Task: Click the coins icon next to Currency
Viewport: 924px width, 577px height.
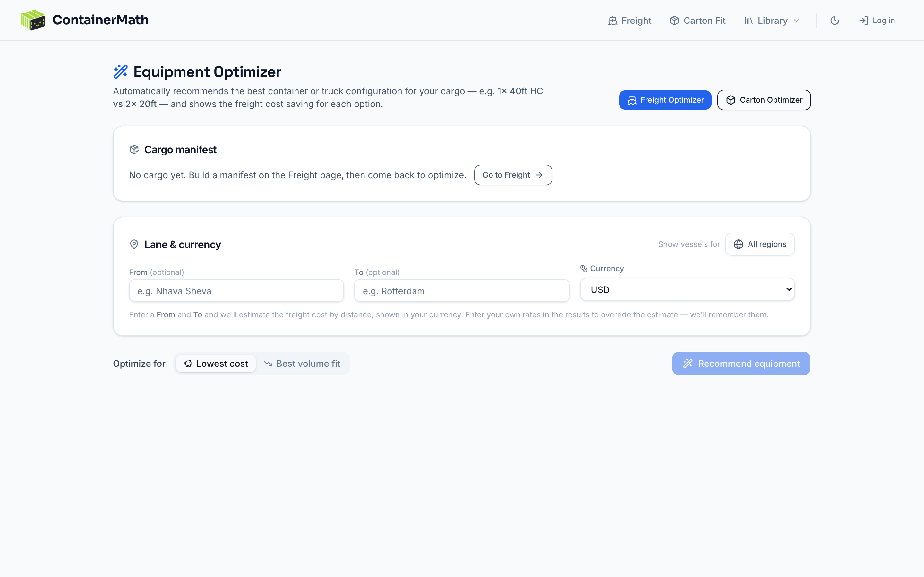Action: tap(584, 268)
